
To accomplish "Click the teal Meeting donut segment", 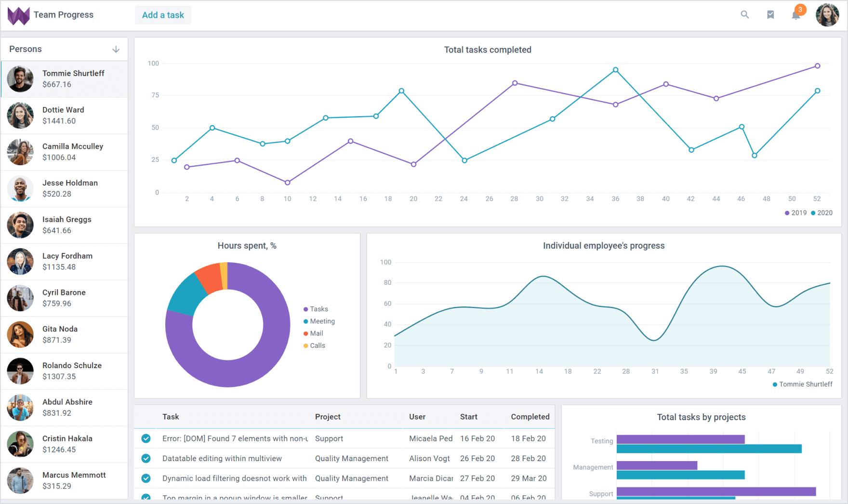I will 187,296.
